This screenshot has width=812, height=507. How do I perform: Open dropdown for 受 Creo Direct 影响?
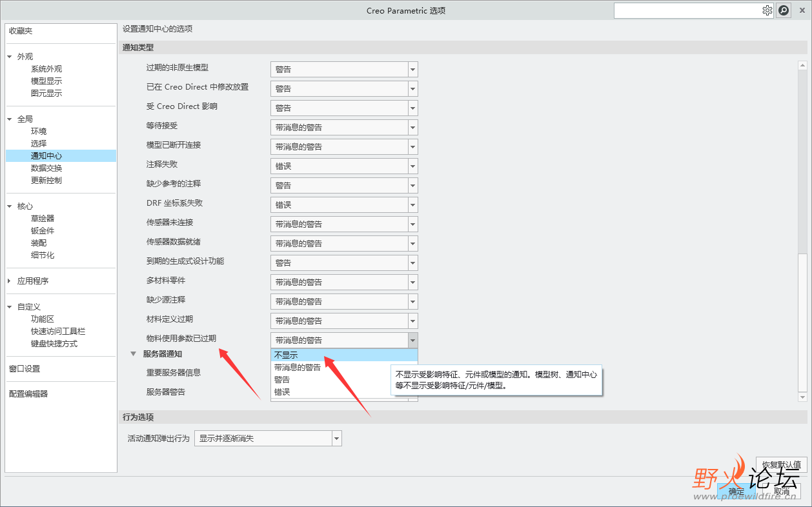pos(413,108)
